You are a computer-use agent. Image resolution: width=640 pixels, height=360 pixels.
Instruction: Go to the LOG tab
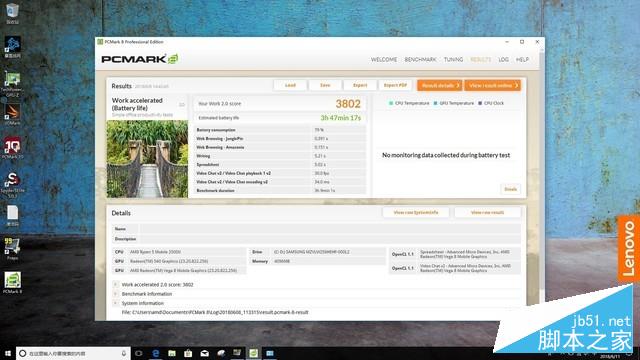pyautogui.click(x=503, y=60)
